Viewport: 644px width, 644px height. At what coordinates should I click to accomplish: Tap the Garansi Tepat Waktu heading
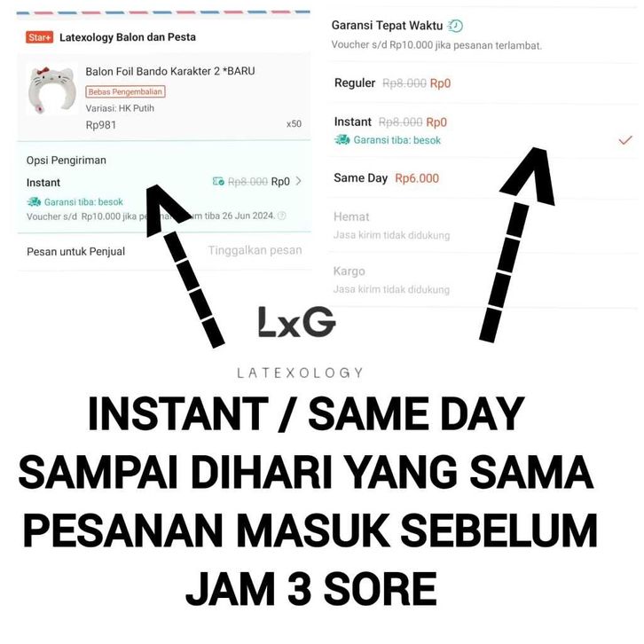coord(387,26)
